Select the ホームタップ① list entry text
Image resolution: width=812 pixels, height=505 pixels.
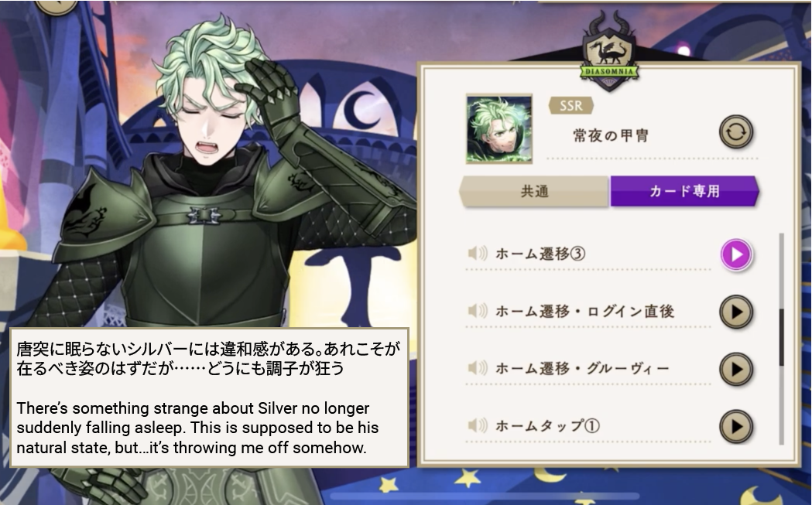tap(547, 426)
